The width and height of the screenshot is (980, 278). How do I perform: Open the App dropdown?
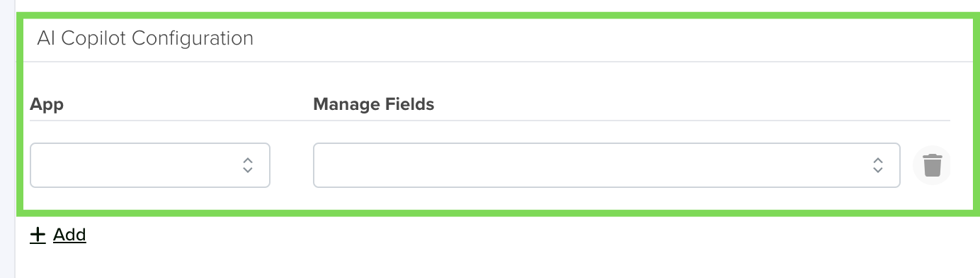pos(150,165)
